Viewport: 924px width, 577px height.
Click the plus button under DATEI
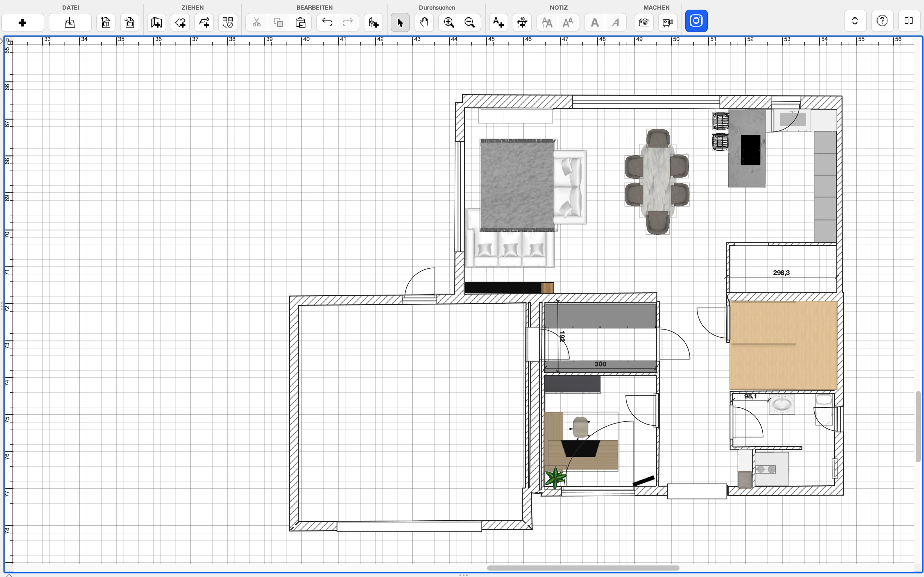22,22
